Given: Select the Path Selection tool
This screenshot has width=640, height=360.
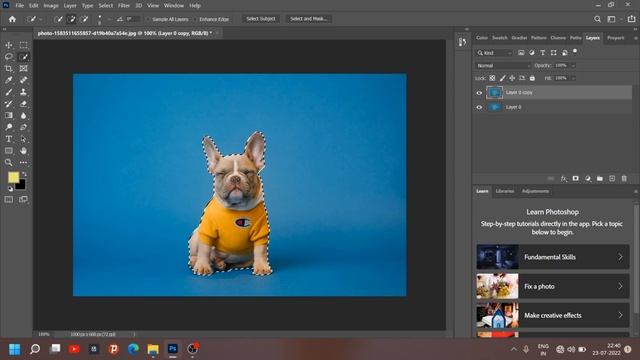Looking at the screenshot, I should 23,139.
